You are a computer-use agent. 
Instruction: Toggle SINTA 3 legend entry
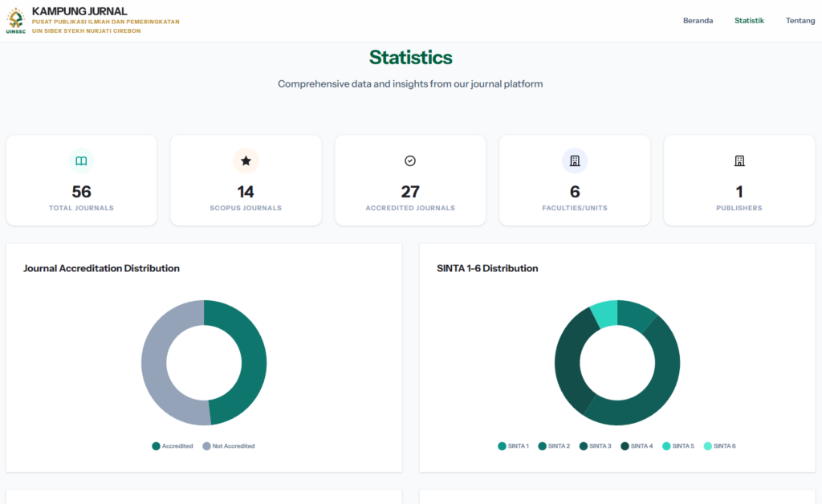[596, 446]
